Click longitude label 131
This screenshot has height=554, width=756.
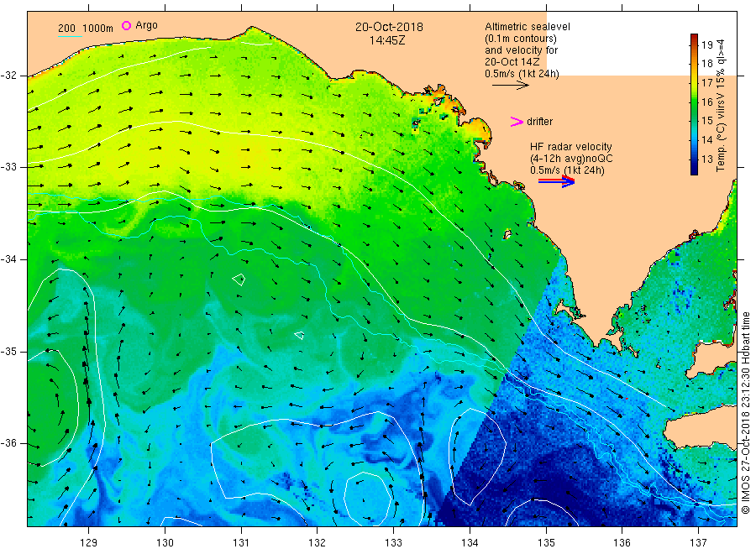[241, 543]
